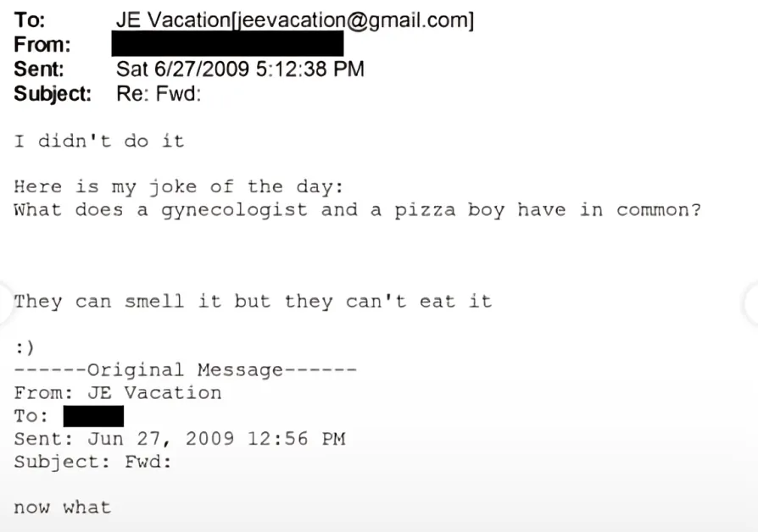758x532 pixels.
Task: Click the "Re: Fwd:" subject text
Action: [x=159, y=94]
